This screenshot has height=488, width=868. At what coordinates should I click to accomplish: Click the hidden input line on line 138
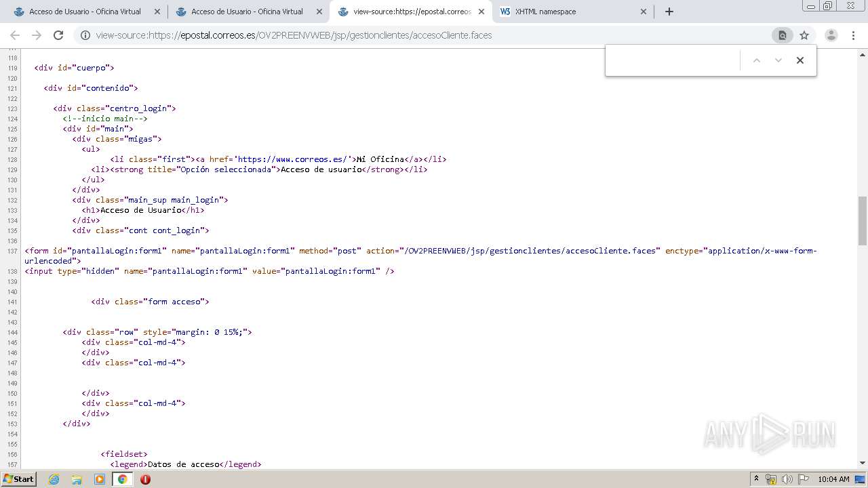pos(210,271)
